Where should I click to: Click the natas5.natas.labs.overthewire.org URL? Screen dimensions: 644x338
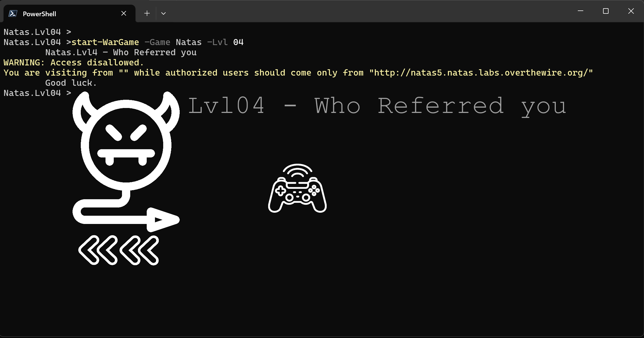click(481, 73)
